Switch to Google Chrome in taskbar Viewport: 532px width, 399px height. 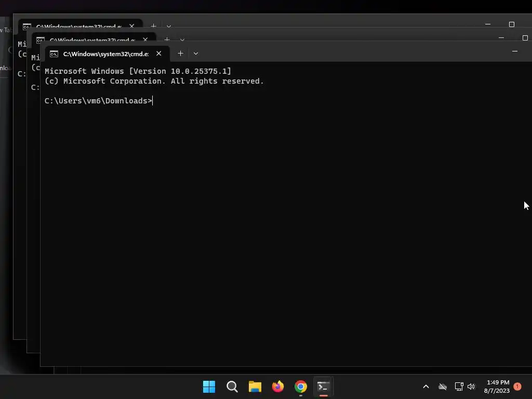(301, 387)
